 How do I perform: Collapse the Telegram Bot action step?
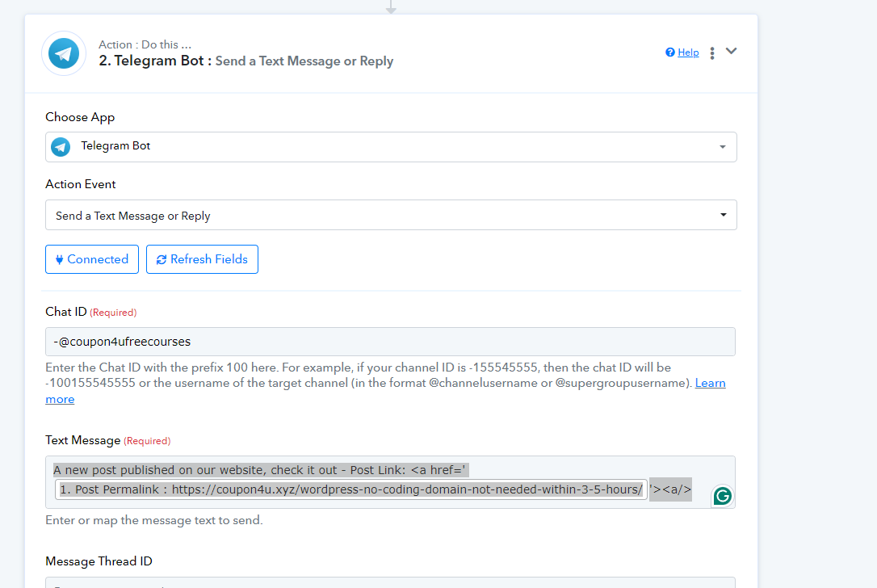pyautogui.click(x=731, y=51)
